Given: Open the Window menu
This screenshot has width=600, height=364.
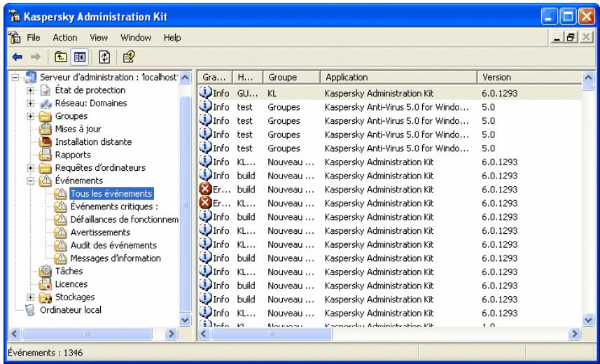Looking at the screenshot, I should 136,38.
